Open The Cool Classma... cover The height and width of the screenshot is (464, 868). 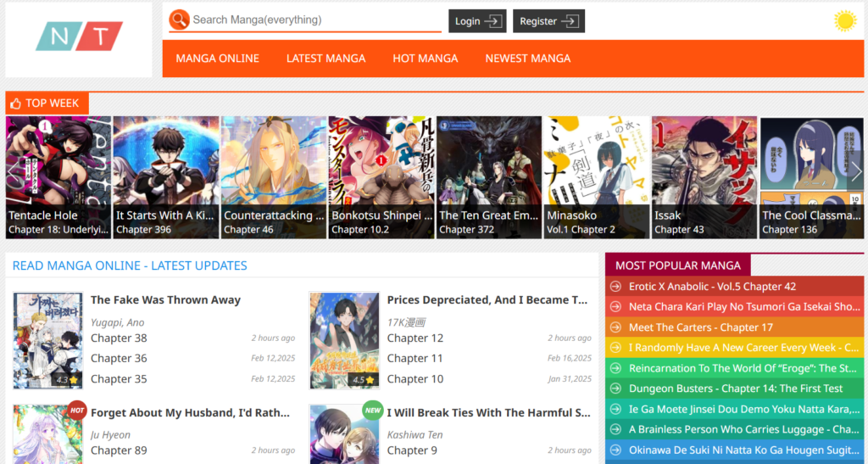(811, 177)
